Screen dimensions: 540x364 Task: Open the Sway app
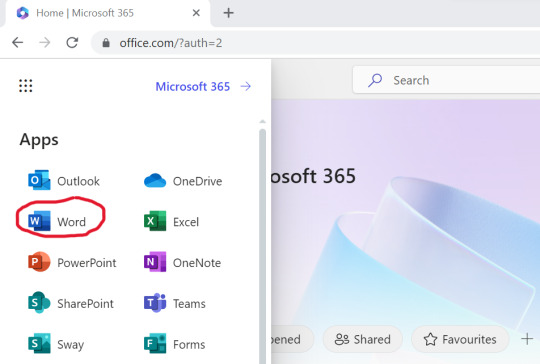coord(56,344)
